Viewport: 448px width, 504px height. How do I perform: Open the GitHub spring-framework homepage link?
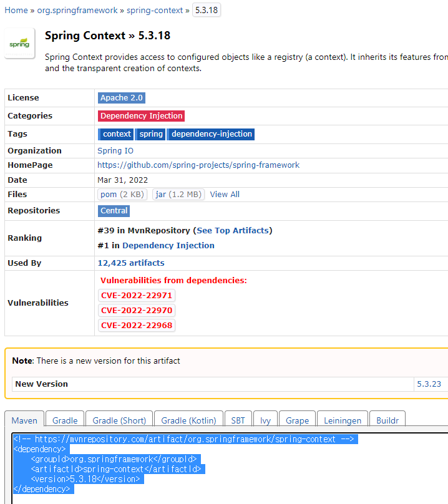click(198, 165)
